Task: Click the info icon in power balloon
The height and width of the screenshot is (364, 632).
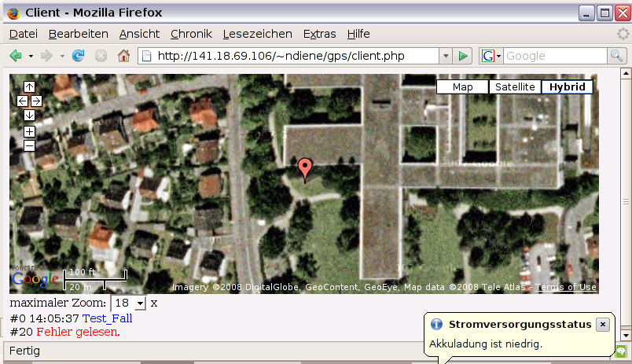Action: [x=436, y=324]
